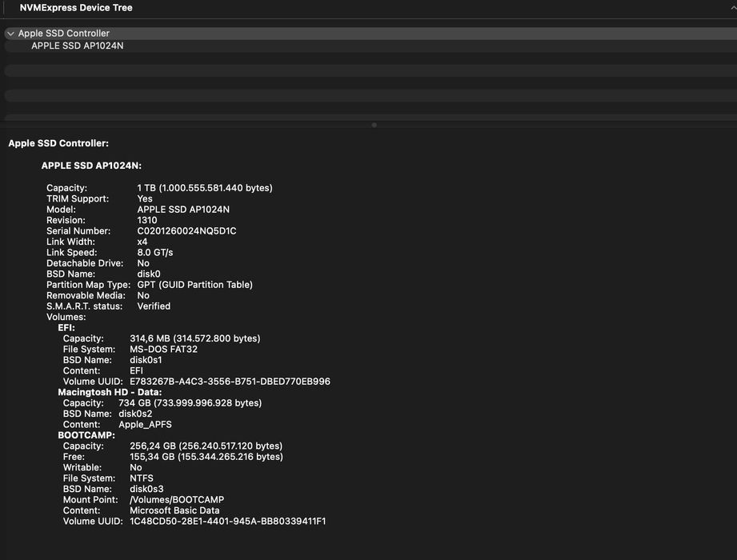
Task: Click BOOTCAMP free space 155,34 GB value
Action: tap(206, 457)
